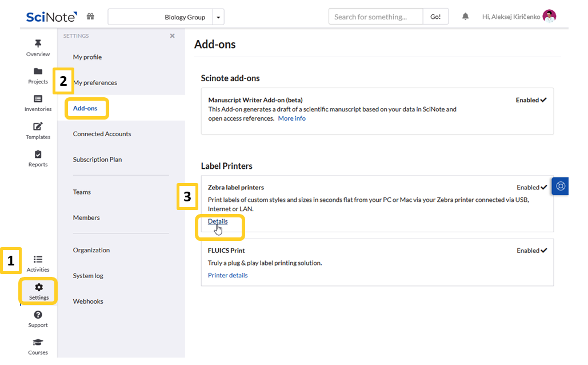Close the Settings side panel
The height and width of the screenshot is (365, 588).
(x=173, y=36)
